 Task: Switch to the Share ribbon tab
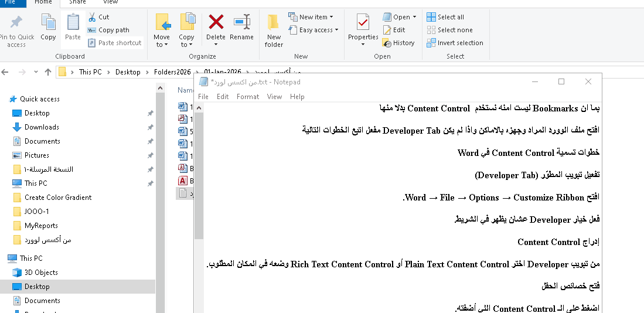pos(77,2)
